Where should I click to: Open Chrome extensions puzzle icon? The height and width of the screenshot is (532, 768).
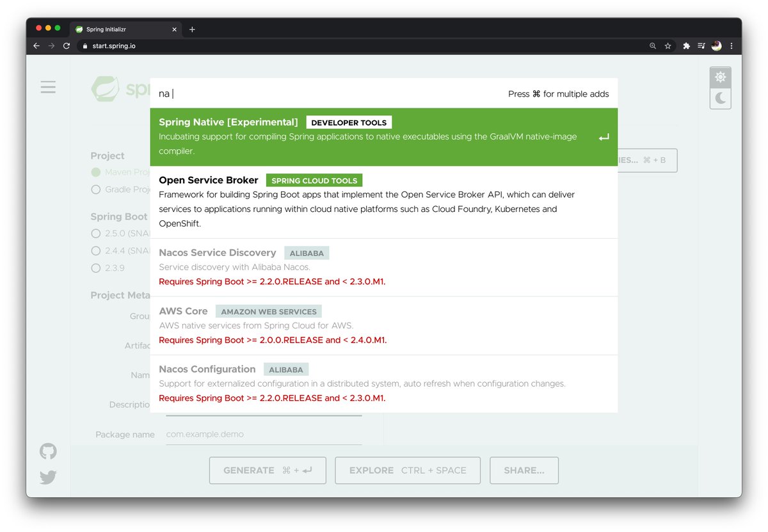click(687, 46)
